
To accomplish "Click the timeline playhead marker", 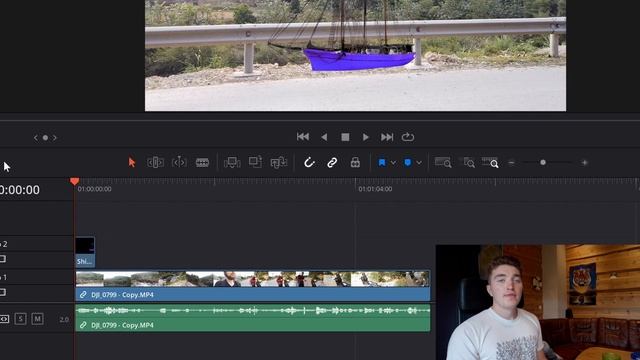I will point(74,181).
